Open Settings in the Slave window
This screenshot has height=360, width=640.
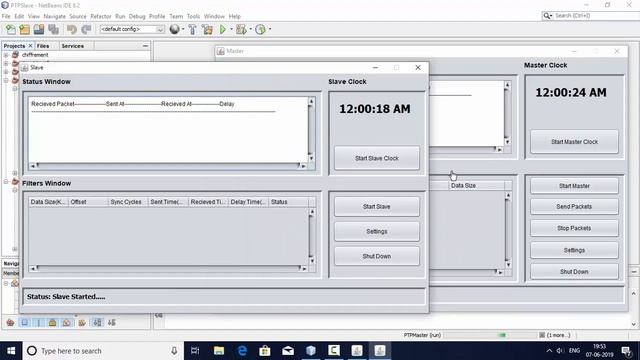tap(377, 231)
